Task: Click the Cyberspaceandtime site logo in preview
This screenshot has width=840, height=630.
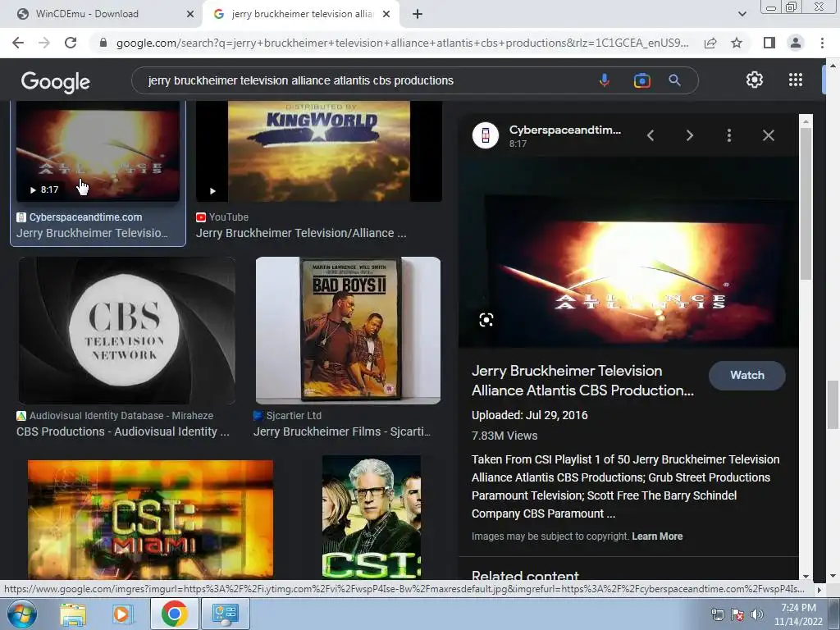Action: tap(486, 135)
